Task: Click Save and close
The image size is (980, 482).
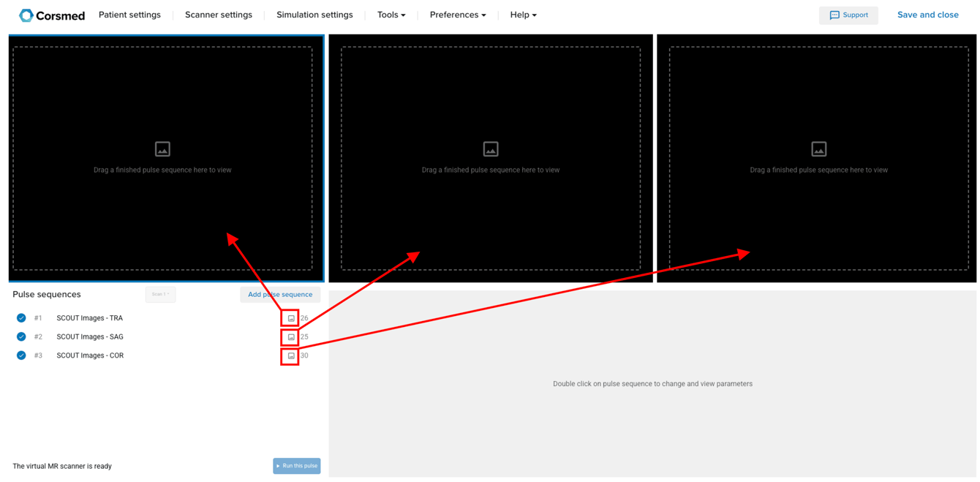Action: pos(927,15)
